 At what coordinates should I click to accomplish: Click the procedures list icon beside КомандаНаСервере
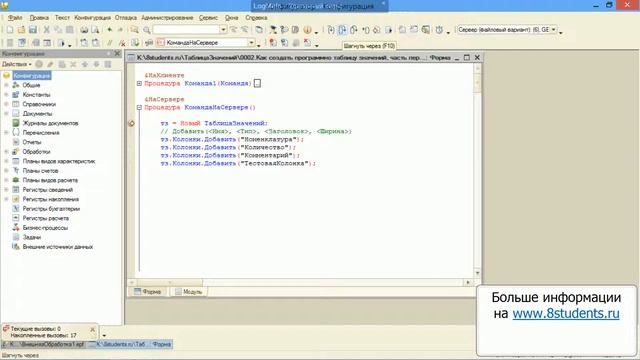point(160,42)
